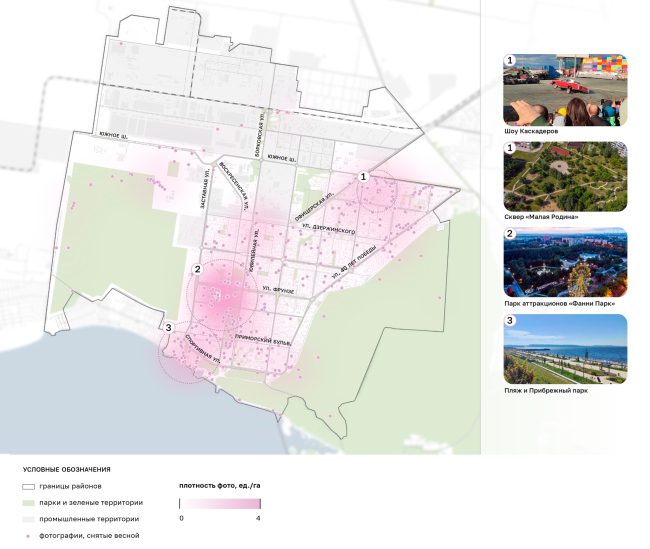This screenshot has width=650, height=549.
Task: Click «Условные обозначения» legend heading
Action: tap(66, 469)
